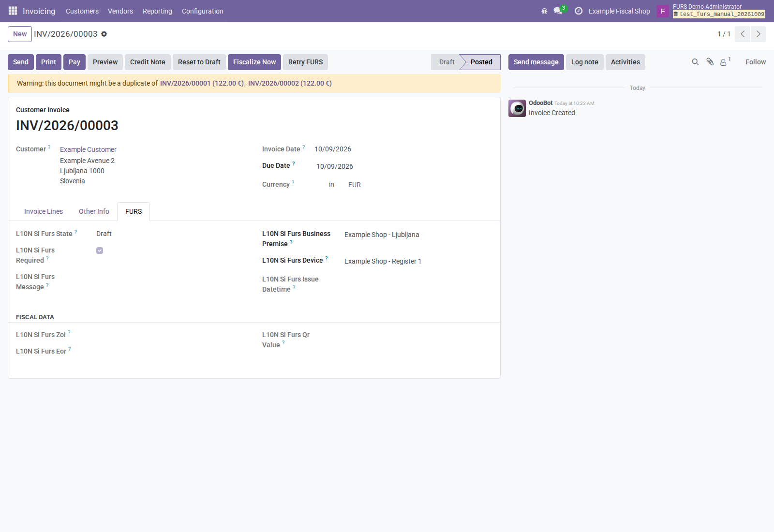Image resolution: width=774 pixels, height=532 pixels.
Task: Show followers person icon
Action: click(x=724, y=62)
